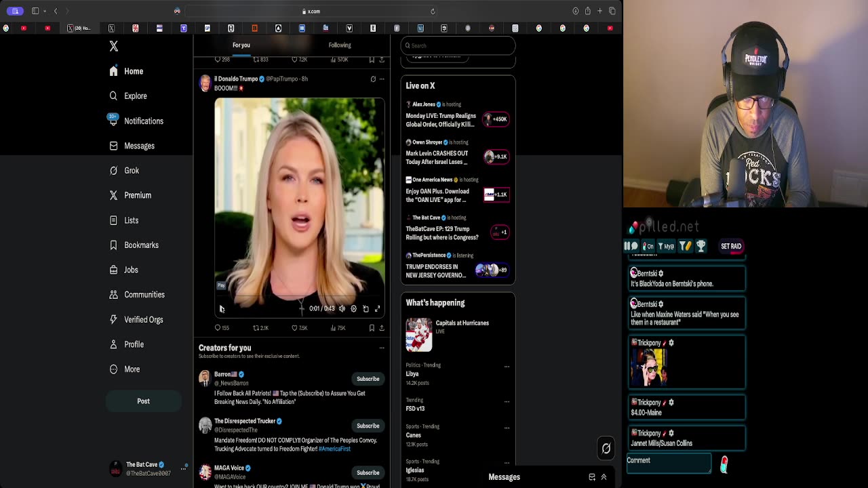
Task: Toggle picture-in-picture for the video
Action: pyautogui.click(x=366, y=309)
